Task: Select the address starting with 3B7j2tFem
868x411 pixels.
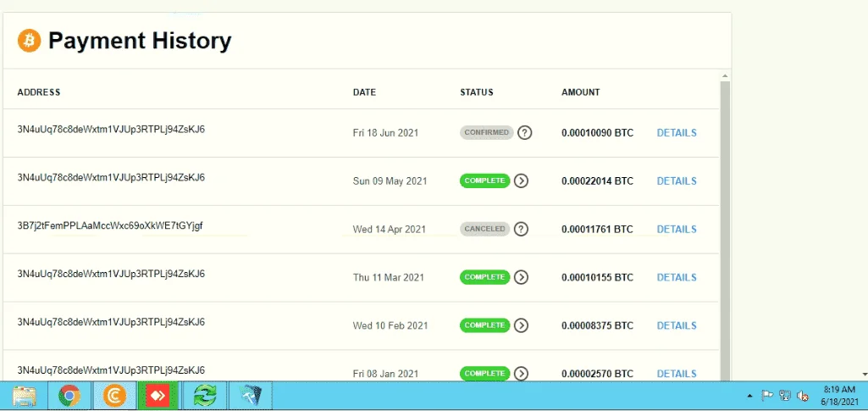Action: [110, 226]
